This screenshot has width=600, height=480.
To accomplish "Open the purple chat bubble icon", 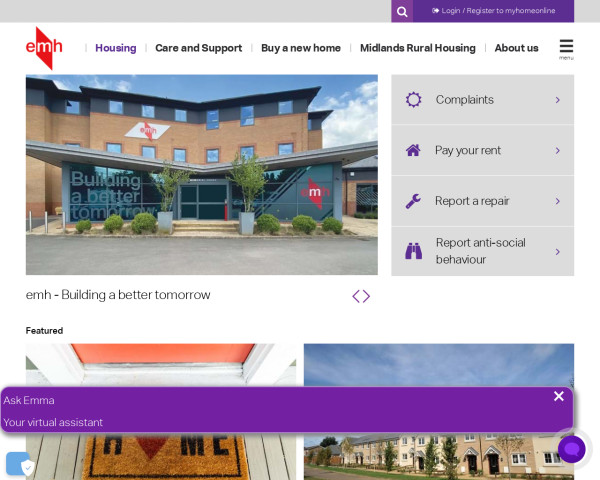I will [x=571, y=449].
